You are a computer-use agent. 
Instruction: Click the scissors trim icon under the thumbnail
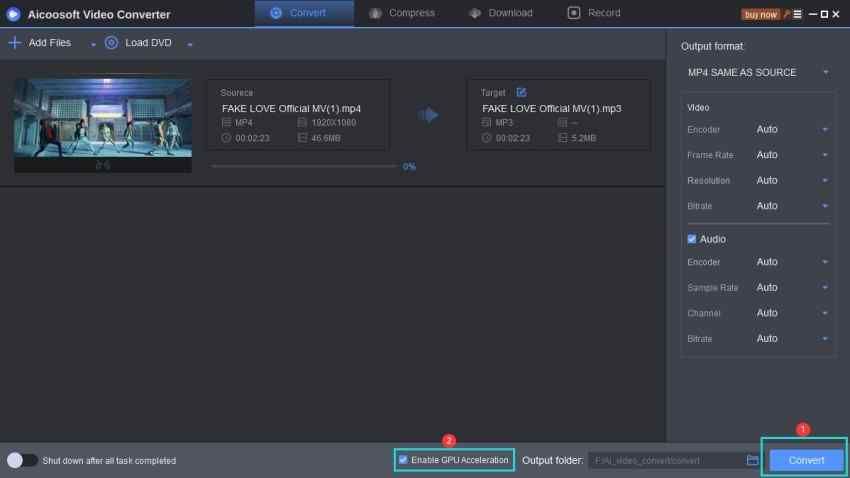tap(102, 166)
